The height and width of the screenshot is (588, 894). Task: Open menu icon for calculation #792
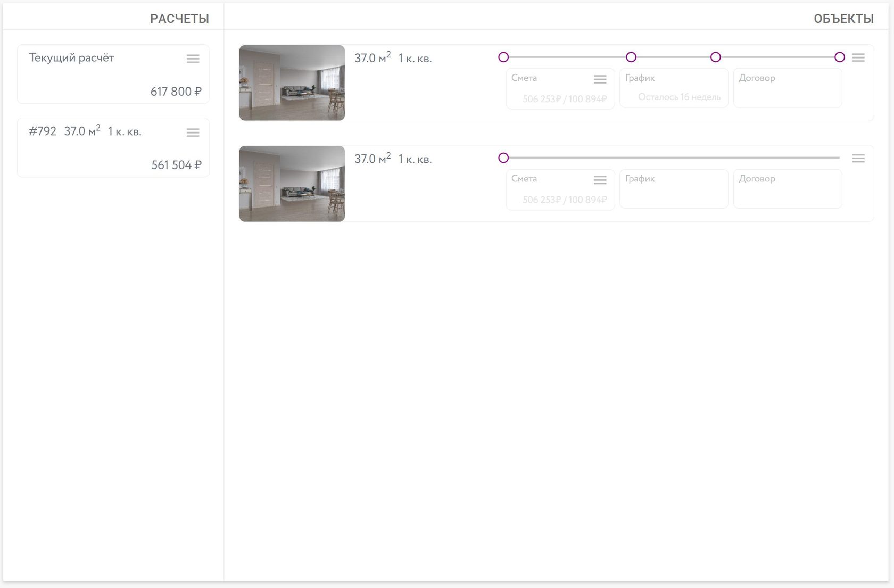pyautogui.click(x=193, y=132)
